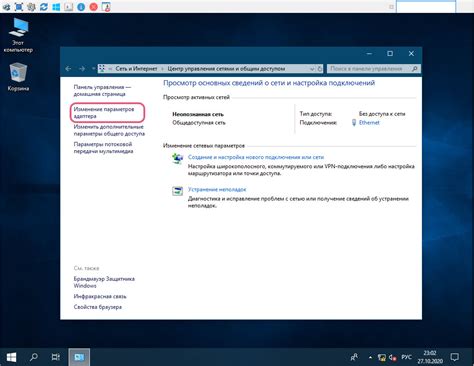Click the Подключения label
The height and width of the screenshot is (366, 474).
318,123
